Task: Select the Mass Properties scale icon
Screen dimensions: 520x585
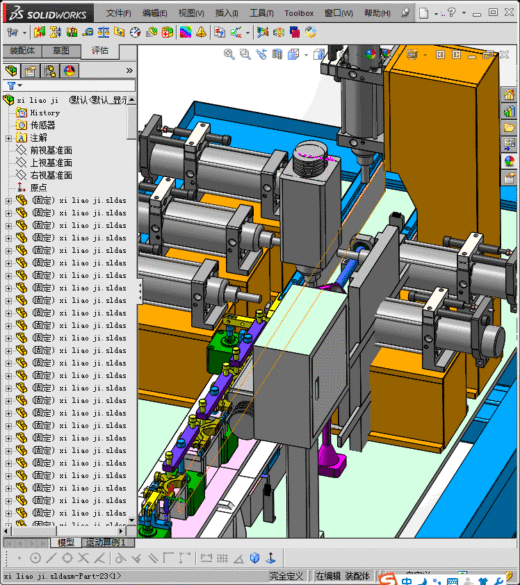Action: 103,32
